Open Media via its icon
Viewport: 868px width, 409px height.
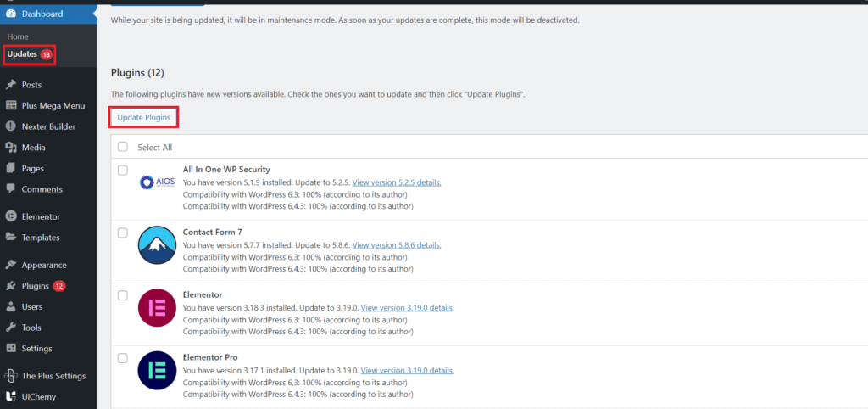point(10,148)
